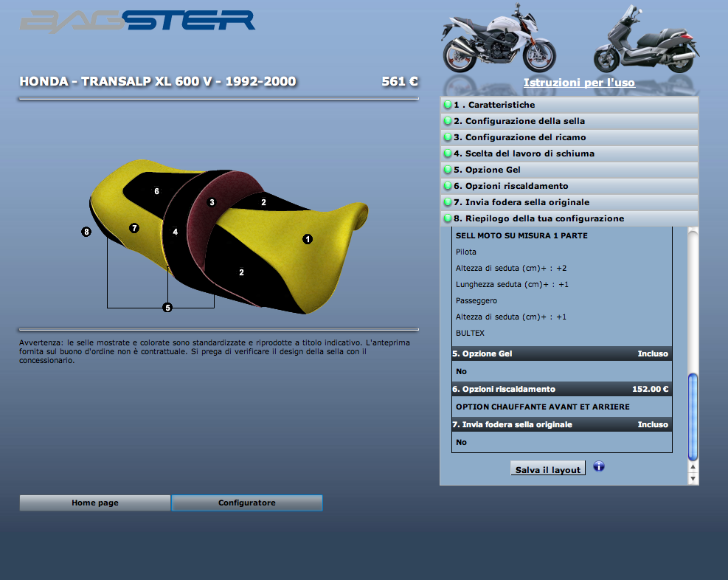Image resolution: width=728 pixels, height=580 pixels.
Task: Select seat zone marker number 6
Action: tap(156, 191)
